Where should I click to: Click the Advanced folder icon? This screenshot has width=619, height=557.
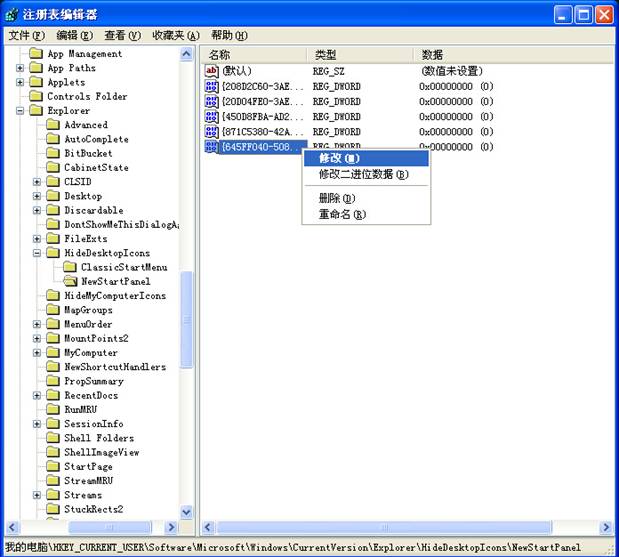tap(53, 125)
